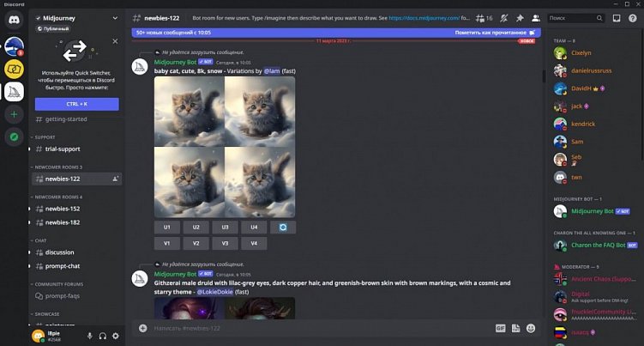This screenshot has height=346, width=644.
Task: Open user settings gear
Action: pyautogui.click(x=116, y=336)
